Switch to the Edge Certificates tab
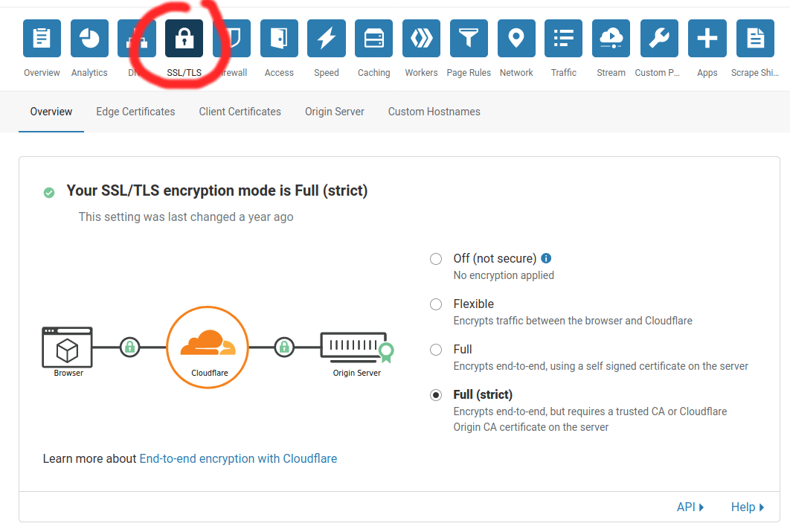The height and width of the screenshot is (532, 790). (x=135, y=112)
